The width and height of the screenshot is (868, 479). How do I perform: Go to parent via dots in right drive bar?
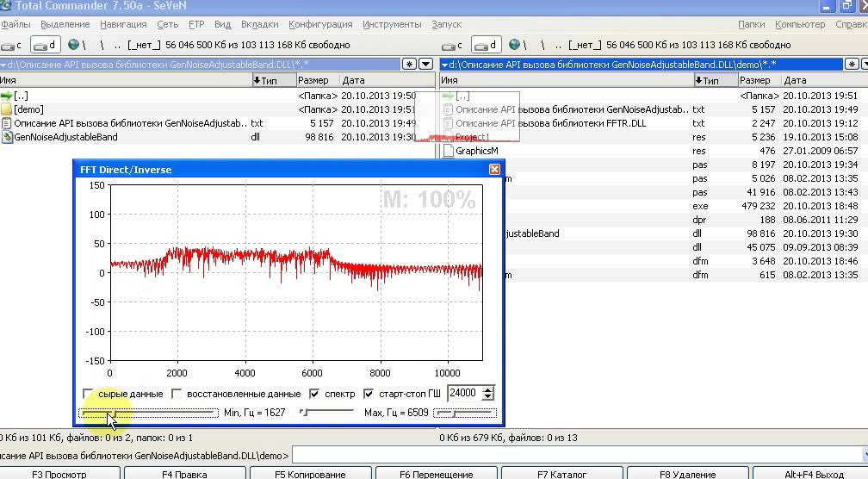(x=558, y=45)
